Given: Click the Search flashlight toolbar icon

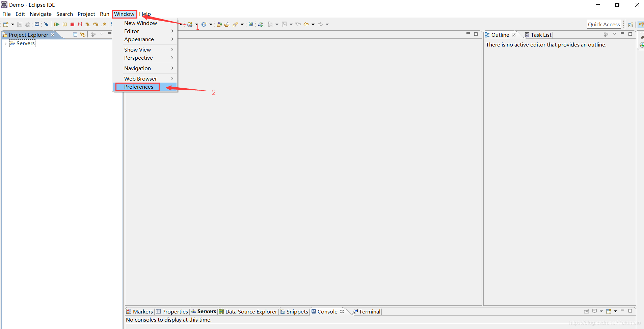Looking at the screenshot, I should 236,24.
